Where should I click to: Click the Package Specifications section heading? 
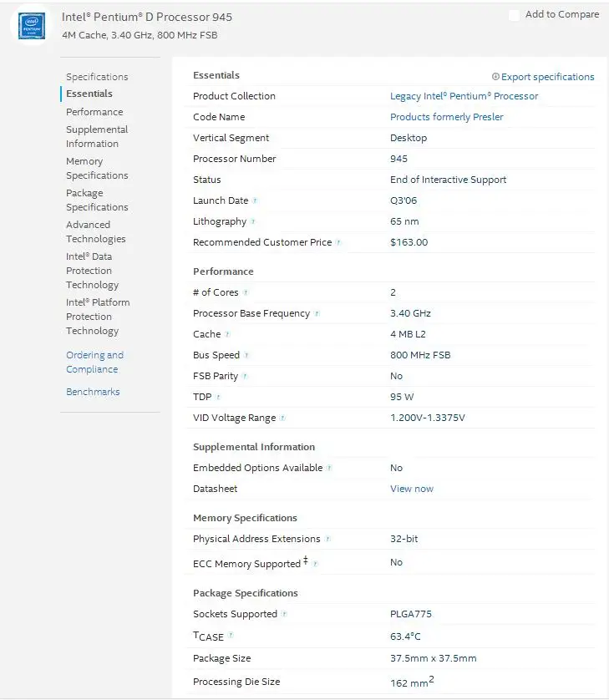tap(246, 593)
